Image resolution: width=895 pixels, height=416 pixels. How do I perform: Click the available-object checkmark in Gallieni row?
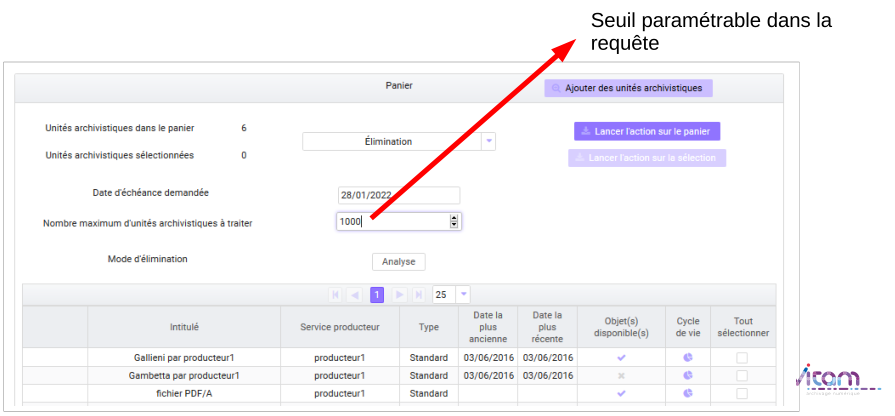point(621,357)
